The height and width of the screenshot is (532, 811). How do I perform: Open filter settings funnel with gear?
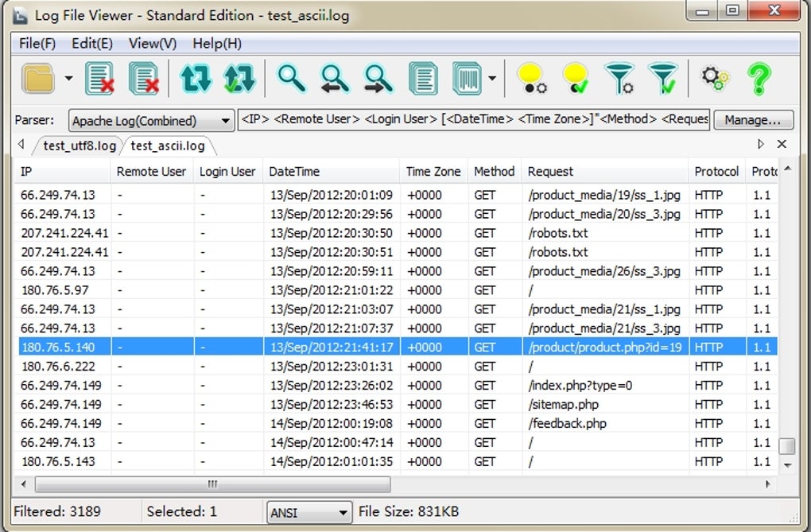click(x=619, y=79)
